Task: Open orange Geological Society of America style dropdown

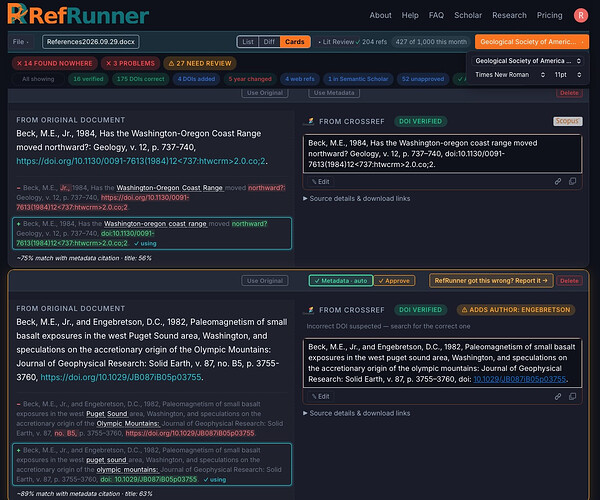Action: (x=532, y=42)
